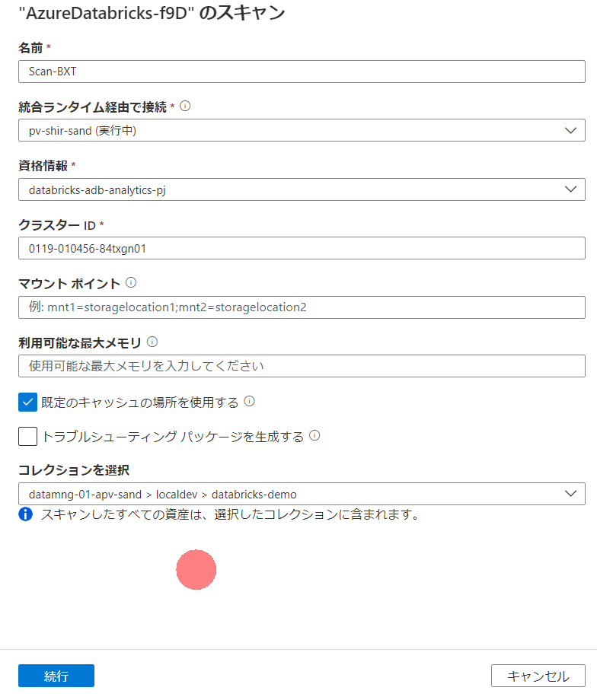This screenshot has height=700, width=597.
Task: Click the 続行 button
Action: click(56, 675)
